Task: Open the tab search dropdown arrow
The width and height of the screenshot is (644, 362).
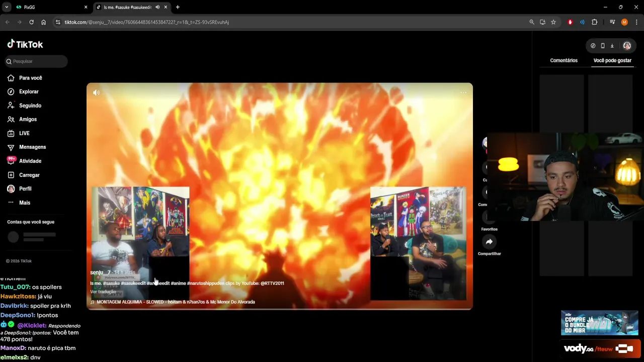Action: [7, 7]
